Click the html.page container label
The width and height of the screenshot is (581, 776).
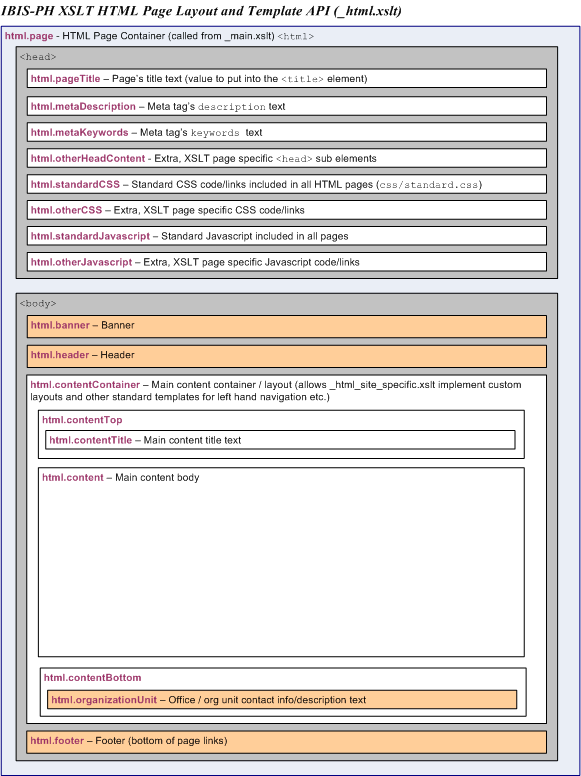pyautogui.click(x=29, y=36)
